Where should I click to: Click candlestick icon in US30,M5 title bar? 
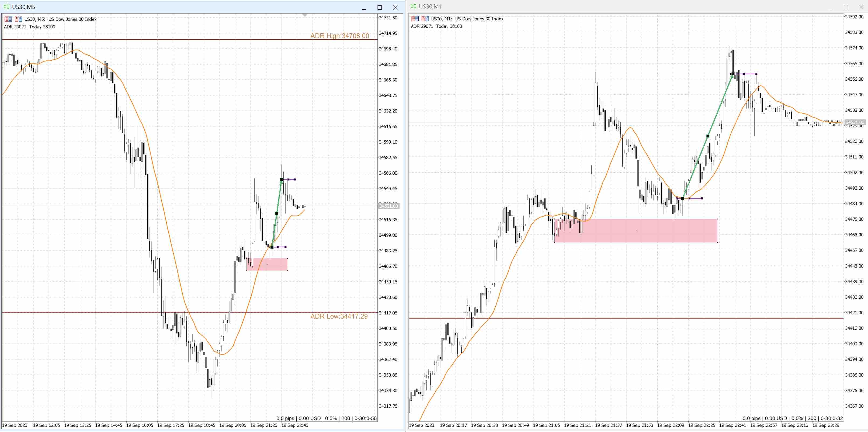tap(6, 7)
